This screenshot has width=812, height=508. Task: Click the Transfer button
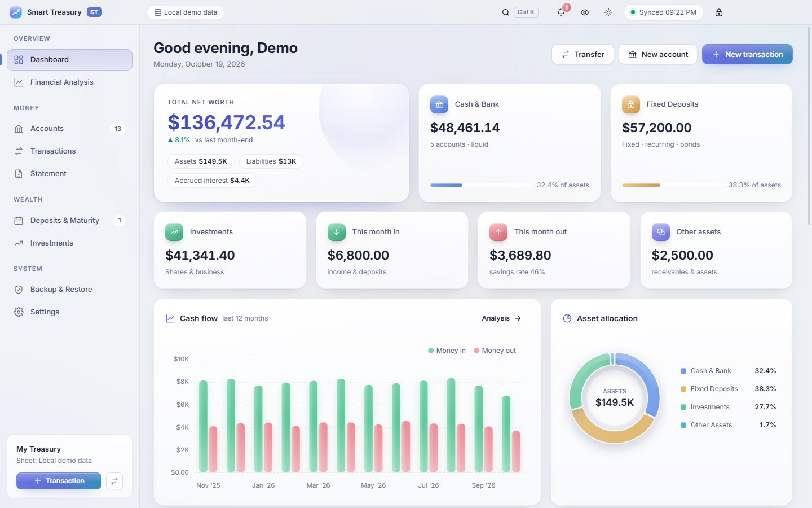click(x=582, y=54)
